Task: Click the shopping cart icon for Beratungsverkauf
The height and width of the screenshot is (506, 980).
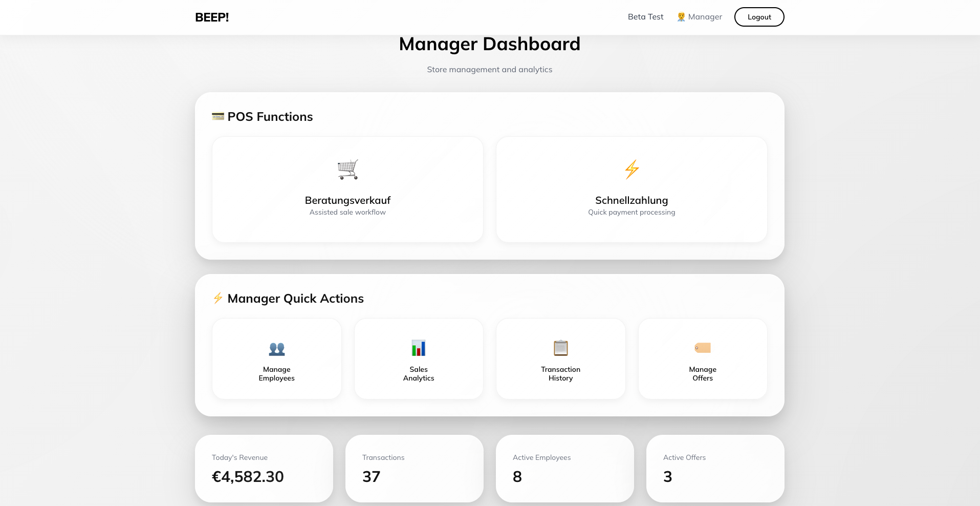Action: (347, 169)
